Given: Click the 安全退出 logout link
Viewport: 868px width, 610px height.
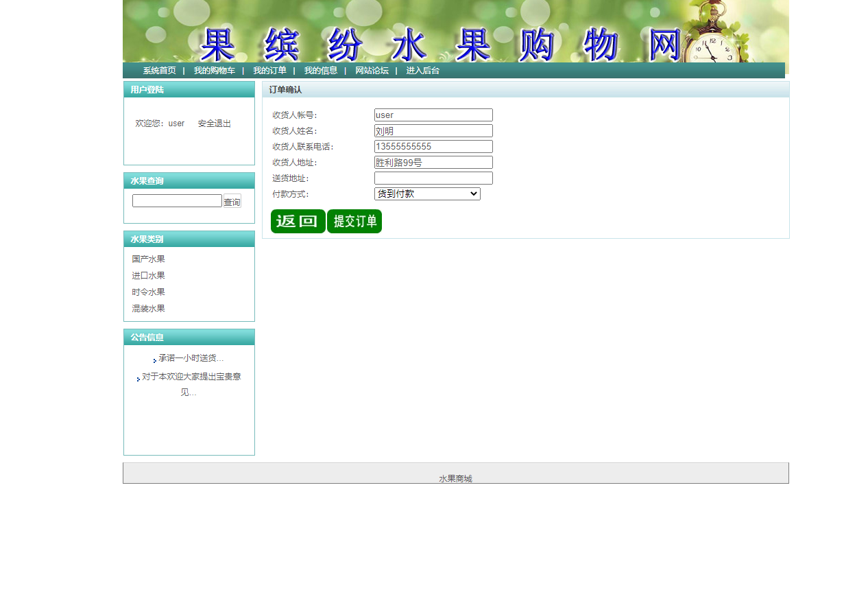Looking at the screenshot, I should click(215, 124).
